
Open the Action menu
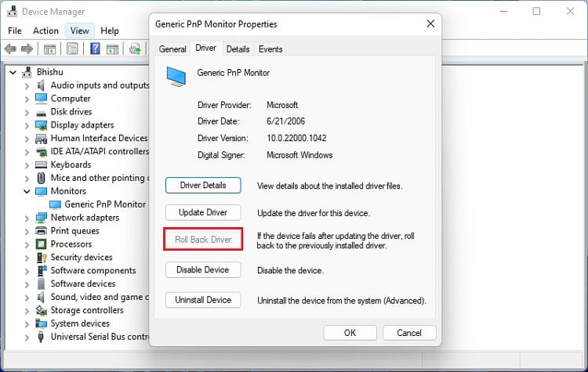pos(45,31)
